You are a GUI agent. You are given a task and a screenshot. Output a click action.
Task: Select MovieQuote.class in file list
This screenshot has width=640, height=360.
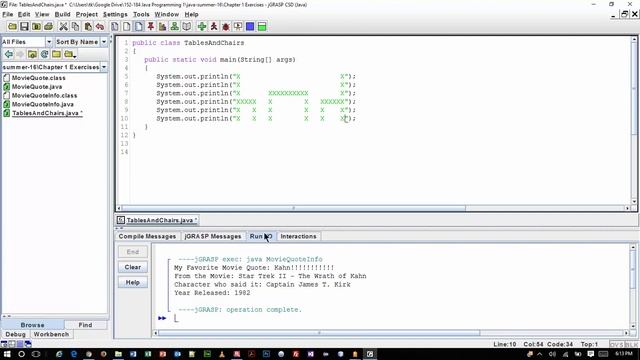click(38, 78)
